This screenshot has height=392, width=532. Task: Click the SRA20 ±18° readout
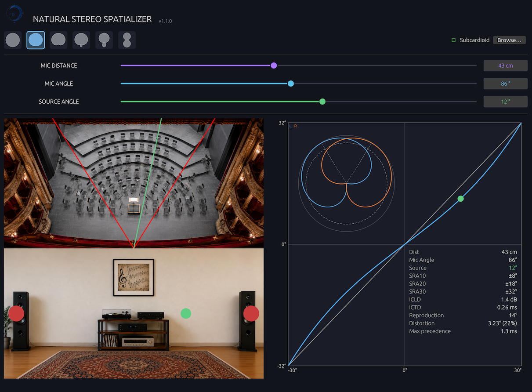point(463,284)
